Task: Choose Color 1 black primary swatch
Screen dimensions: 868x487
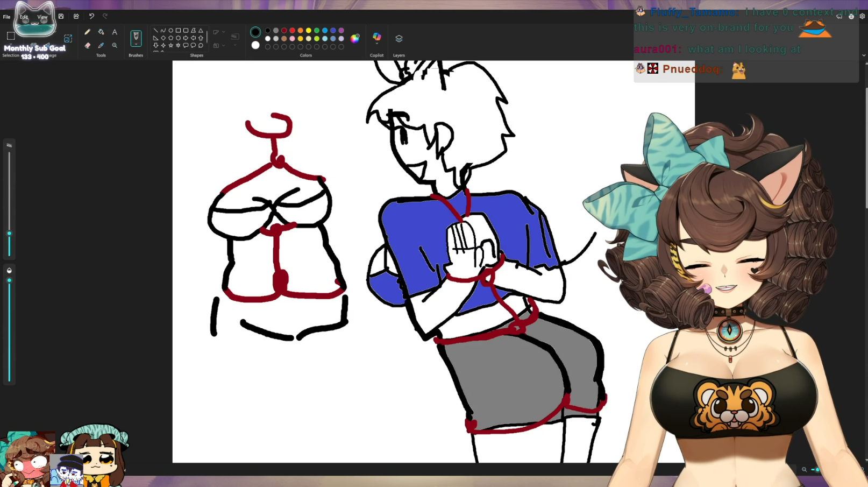Action: [x=255, y=32]
